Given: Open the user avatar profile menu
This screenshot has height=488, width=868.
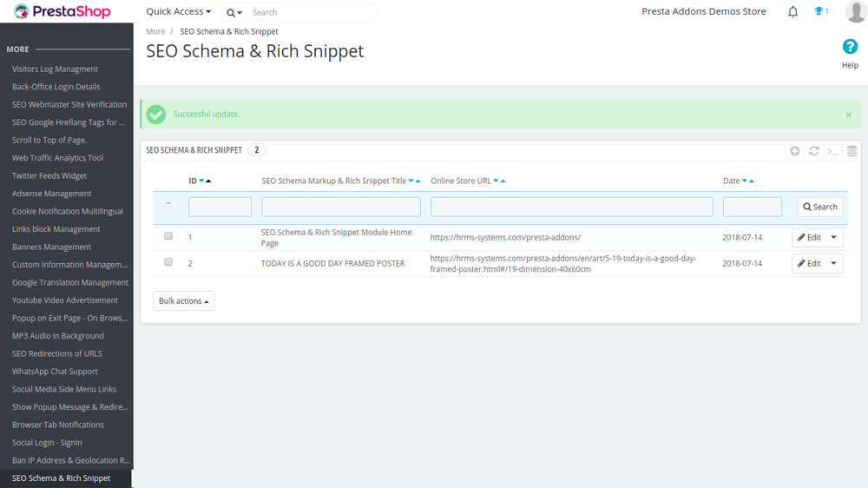Looking at the screenshot, I should pos(856,11).
